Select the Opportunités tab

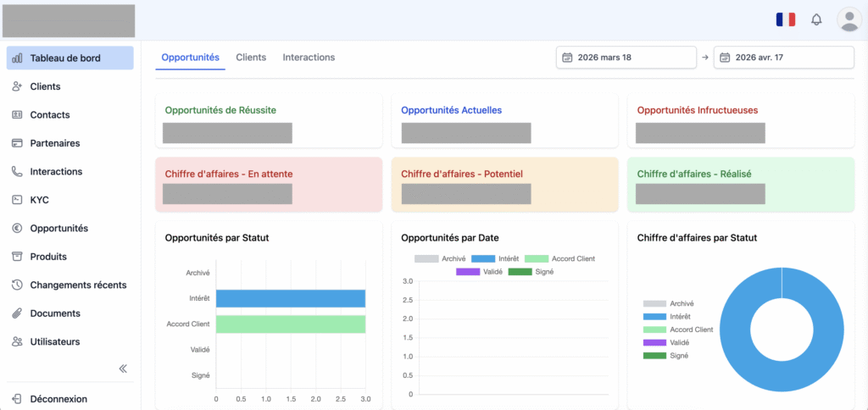tap(191, 58)
